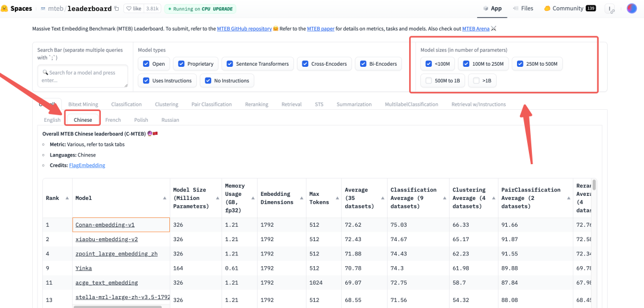Image resolution: width=644 pixels, height=308 pixels.
Task: Sort by Max Tokens column arrow
Action: pos(336,198)
